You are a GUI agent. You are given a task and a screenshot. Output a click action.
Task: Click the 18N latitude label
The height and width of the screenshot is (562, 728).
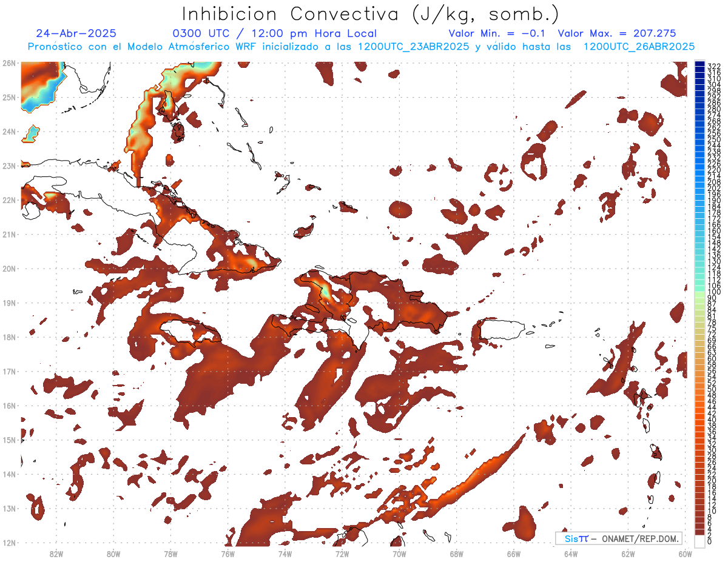(x=9, y=337)
